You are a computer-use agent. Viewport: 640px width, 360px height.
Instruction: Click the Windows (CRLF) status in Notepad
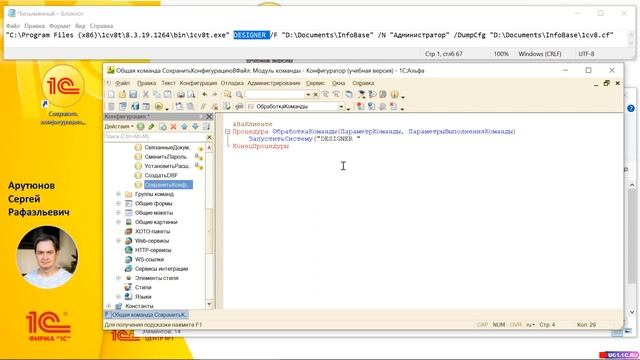click(540, 54)
